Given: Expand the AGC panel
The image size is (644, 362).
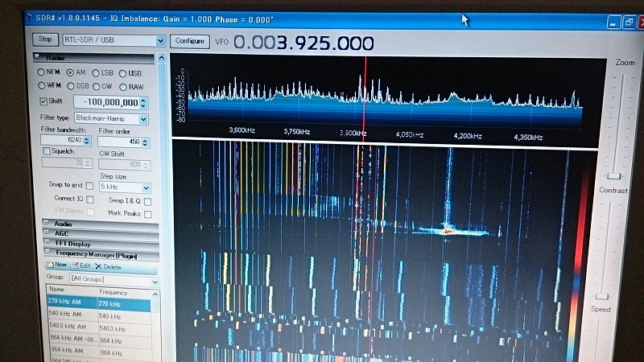Looking at the screenshot, I should pos(101,233).
